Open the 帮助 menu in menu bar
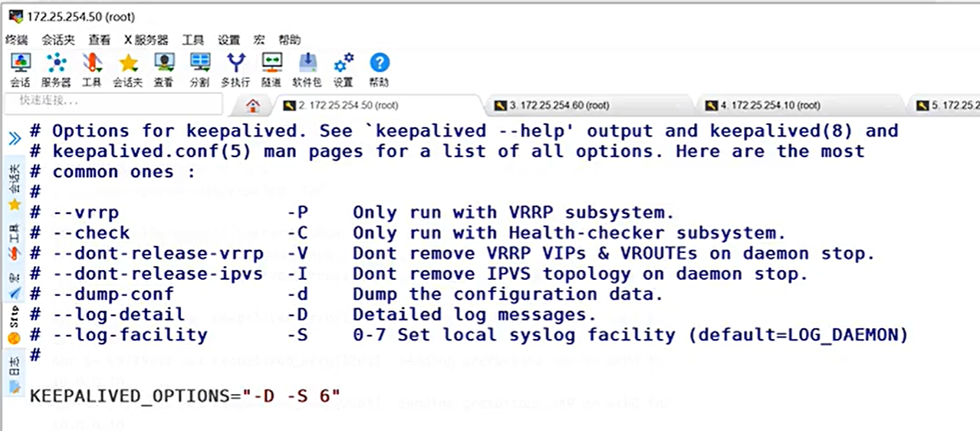Image resolution: width=980 pixels, height=431 pixels. pos(289,40)
